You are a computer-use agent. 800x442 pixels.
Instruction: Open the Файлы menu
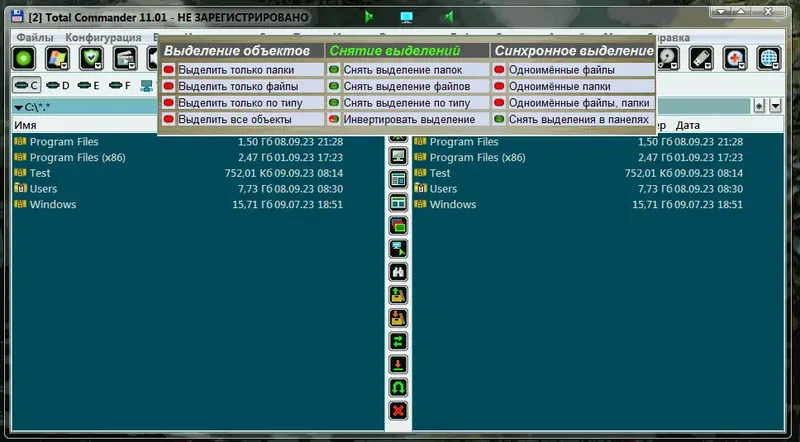35,37
